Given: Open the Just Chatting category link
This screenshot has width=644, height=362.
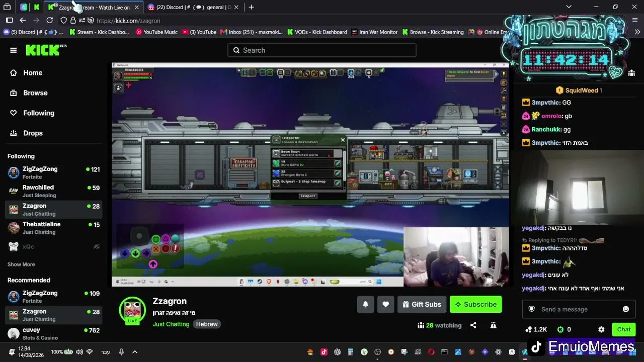Looking at the screenshot, I should coord(171,324).
